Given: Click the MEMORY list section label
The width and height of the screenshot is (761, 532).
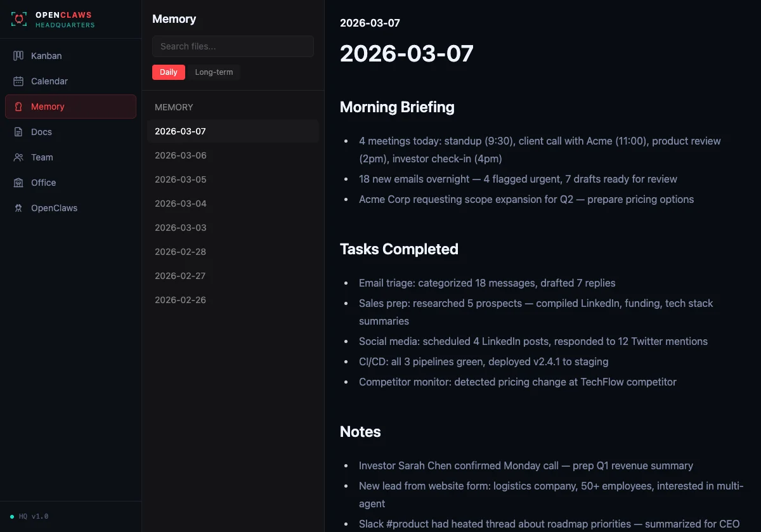Looking at the screenshot, I should tap(174, 107).
